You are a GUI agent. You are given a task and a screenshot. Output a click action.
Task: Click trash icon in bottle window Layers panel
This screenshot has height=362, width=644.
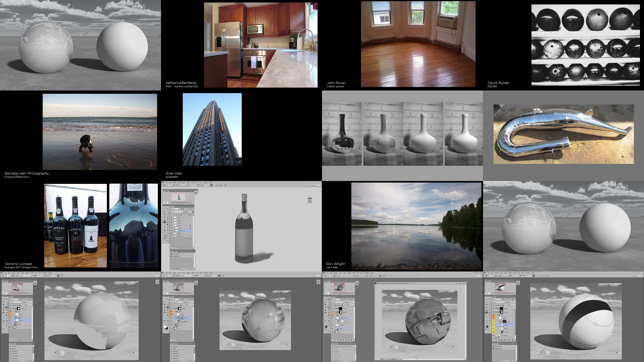click(191, 248)
